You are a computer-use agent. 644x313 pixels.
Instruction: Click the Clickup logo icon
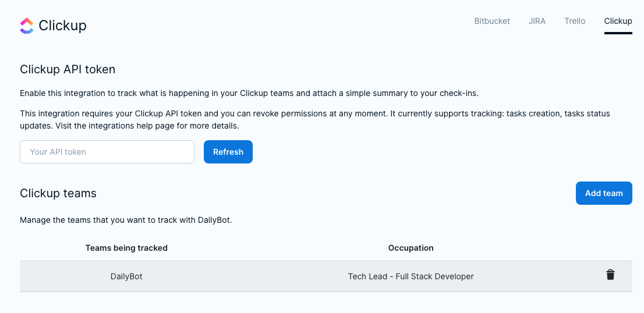tap(27, 26)
